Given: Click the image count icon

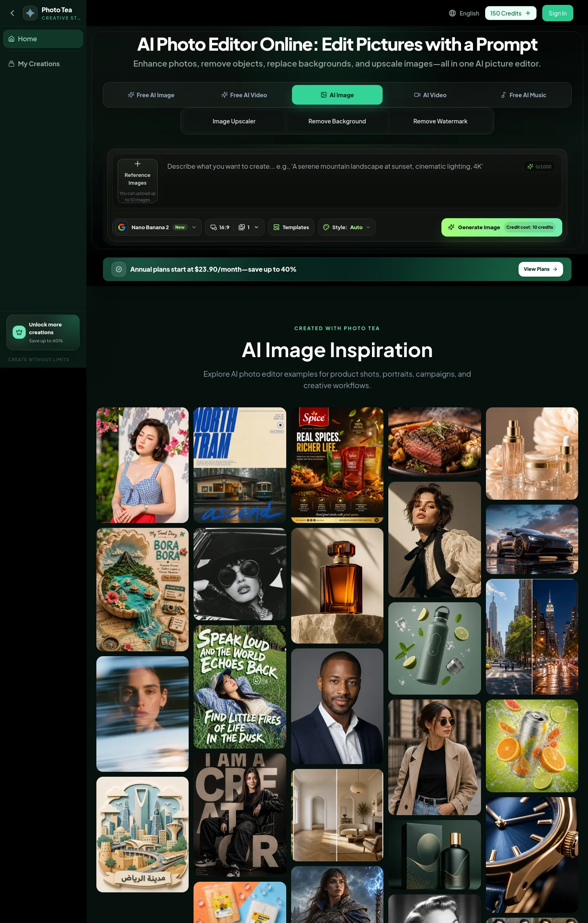Looking at the screenshot, I should tap(242, 227).
